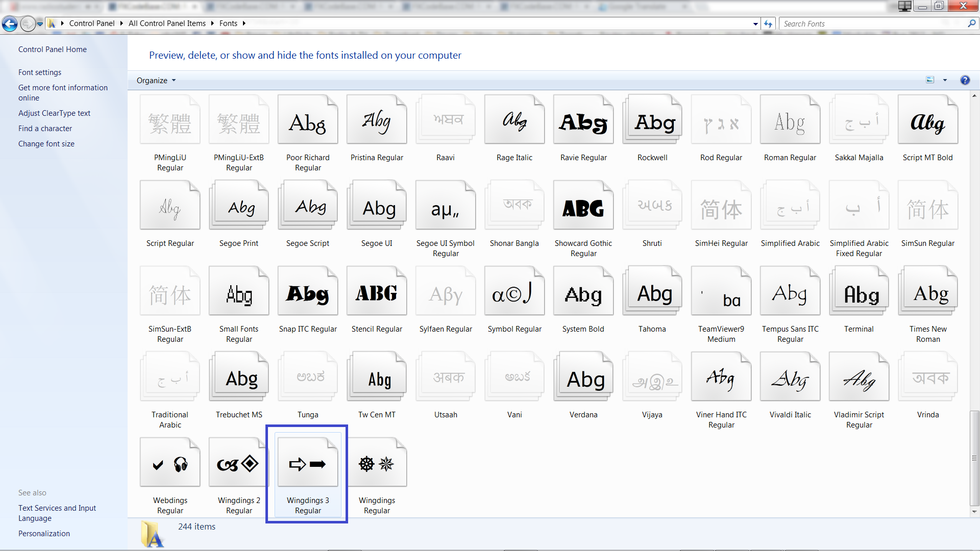Open the Organize dropdown menu
980x551 pixels.
tap(156, 81)
